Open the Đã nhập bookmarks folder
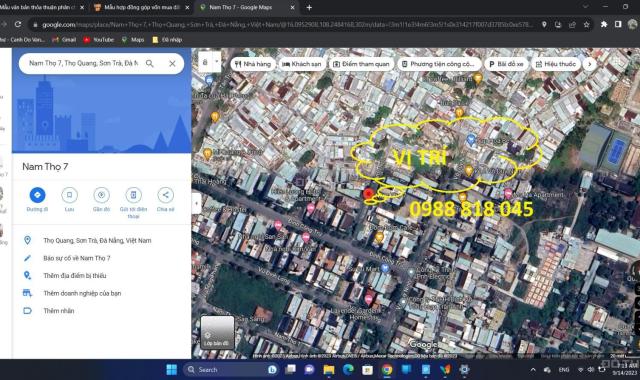Screen dimensions: 640x380 click(x=167, y=40)
